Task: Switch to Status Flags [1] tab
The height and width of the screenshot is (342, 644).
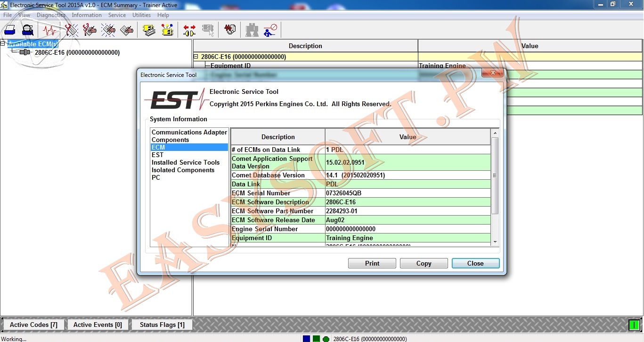Action: [162, 325]
